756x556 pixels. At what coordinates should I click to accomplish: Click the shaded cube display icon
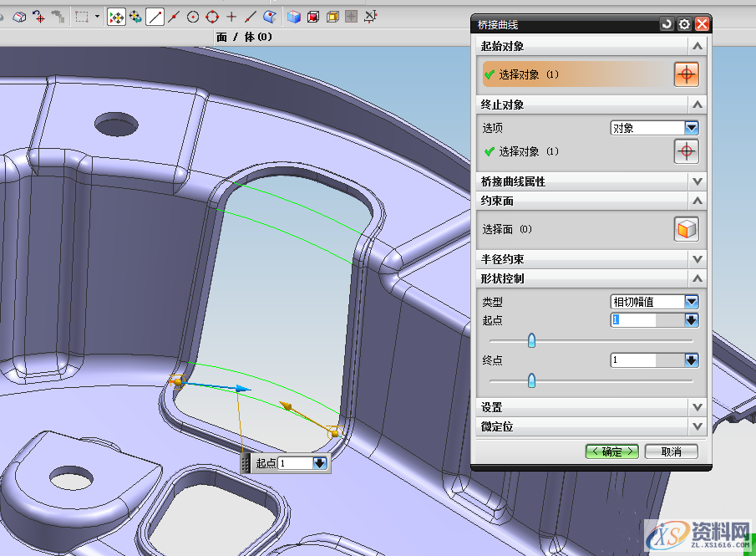click(294, 16)
